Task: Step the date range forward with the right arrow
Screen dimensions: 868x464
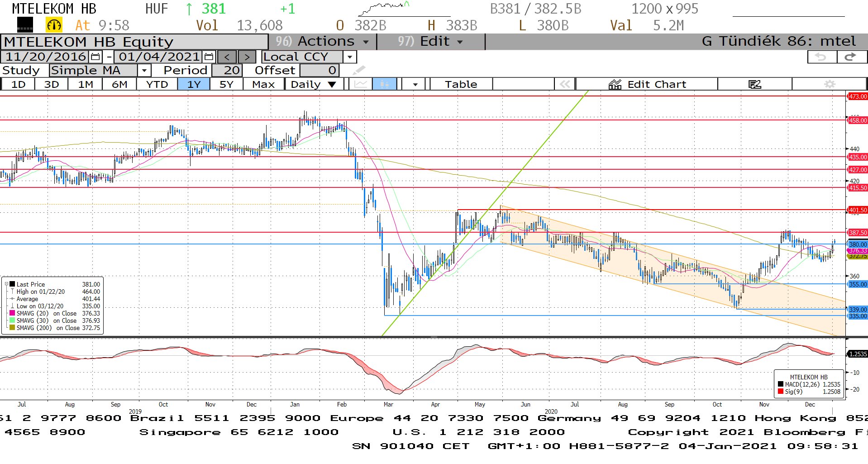Action: (247, 57)
